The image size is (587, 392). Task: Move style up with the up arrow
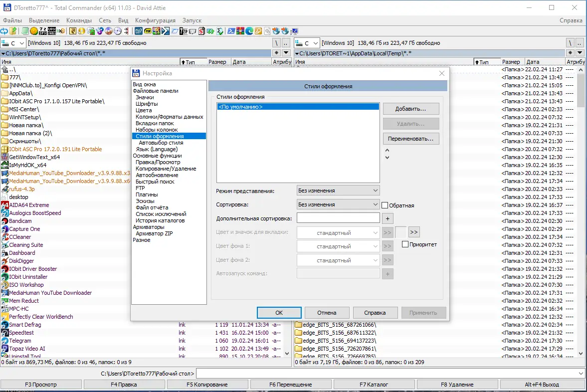[387, 150]
